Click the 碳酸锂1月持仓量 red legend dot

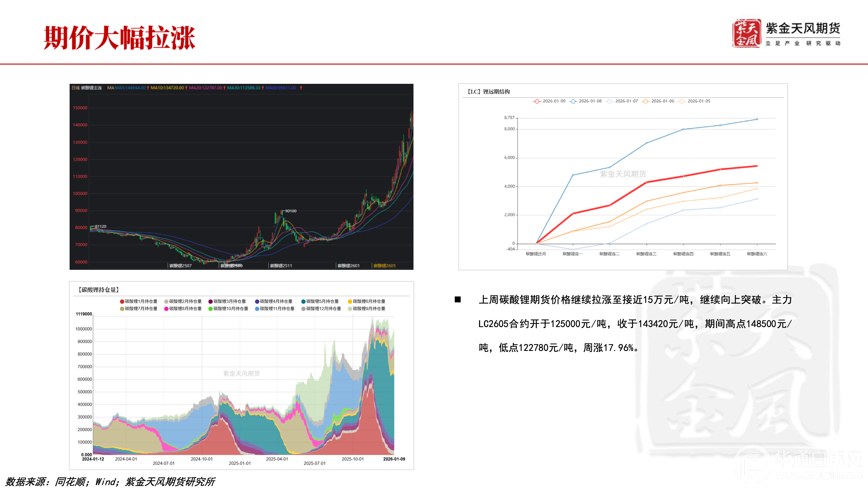click(x=122, y=301)
